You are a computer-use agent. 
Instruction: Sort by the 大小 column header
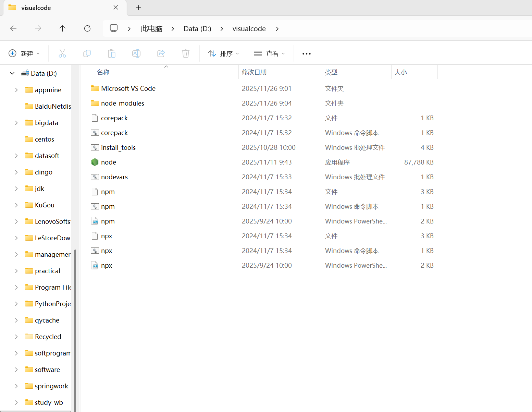(x=401, y=72)
